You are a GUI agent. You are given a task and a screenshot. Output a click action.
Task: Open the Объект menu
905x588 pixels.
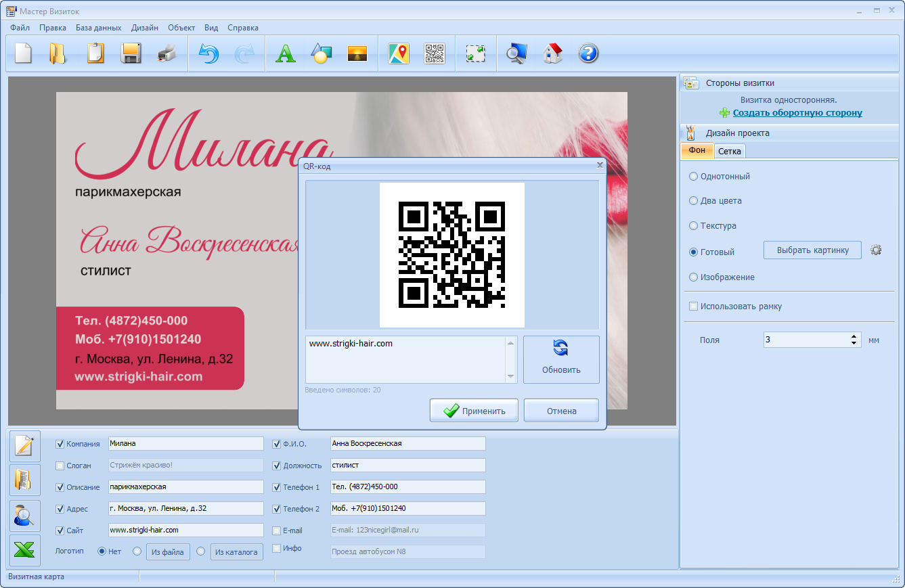[x=181, y=28]
